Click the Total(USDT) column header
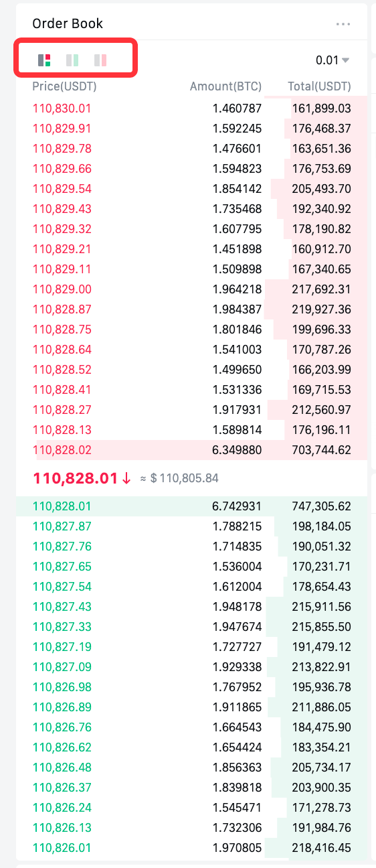Screen dimensions: 376x868 [320, 86]
